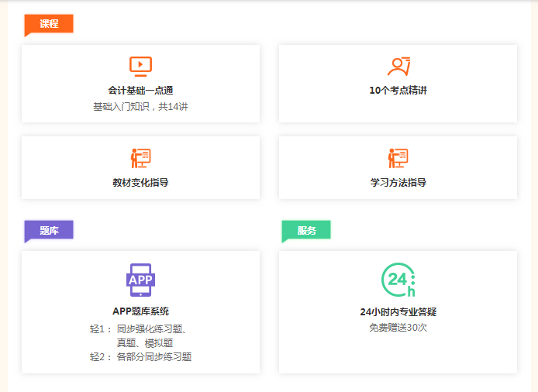Click the 基础入门知识，共14讲 description text

click(x=140, y=107)
